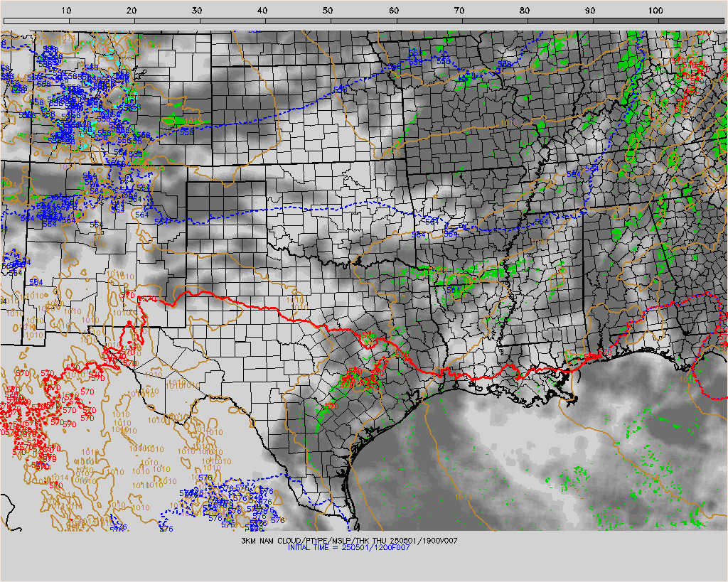Click the scale segment between 60 and 70
This screenshot has height=582, width=728.
[429, 21]
